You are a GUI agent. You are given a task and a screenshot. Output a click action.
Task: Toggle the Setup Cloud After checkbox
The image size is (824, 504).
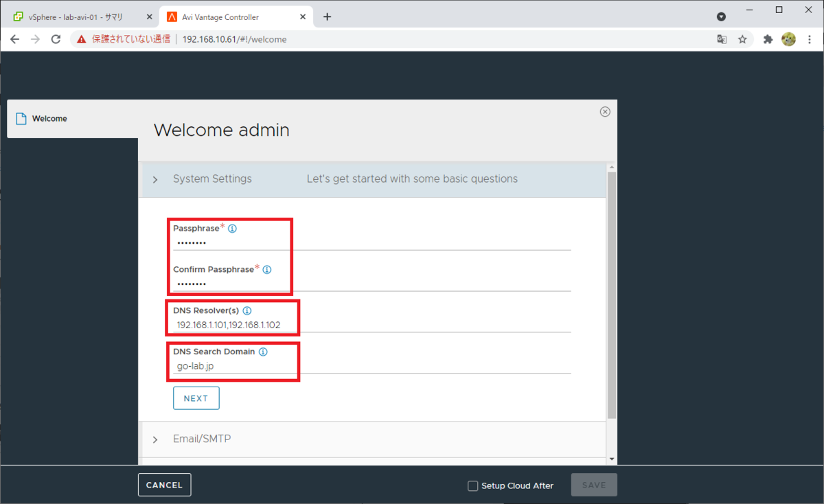(472, 485)
